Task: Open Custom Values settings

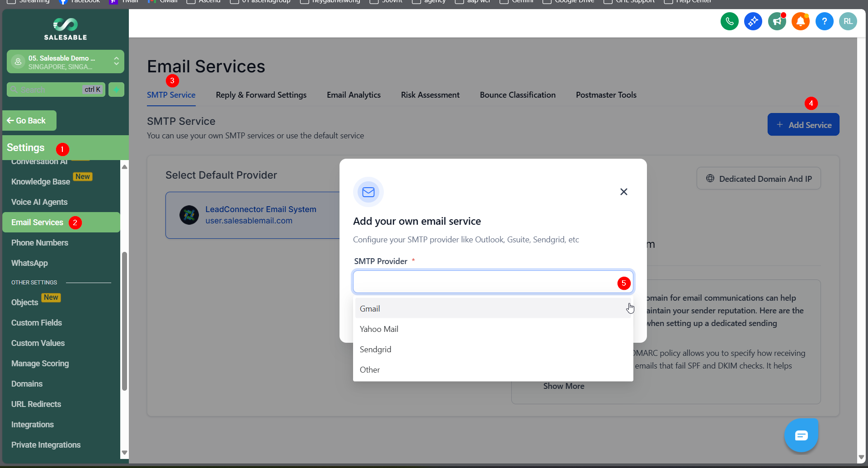Action: coord(38,343)
